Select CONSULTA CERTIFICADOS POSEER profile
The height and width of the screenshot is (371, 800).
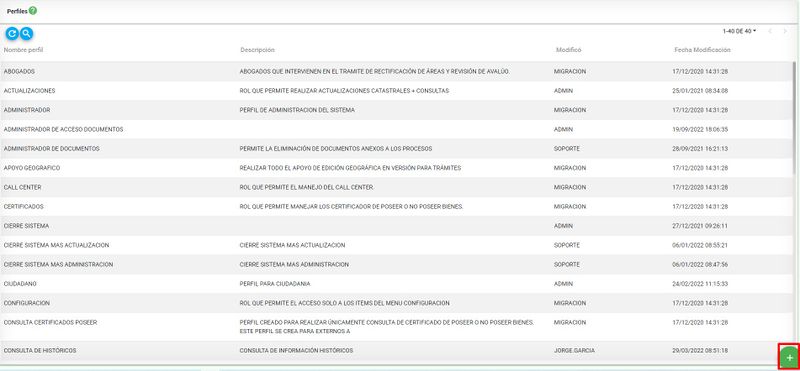coord(51,323)
